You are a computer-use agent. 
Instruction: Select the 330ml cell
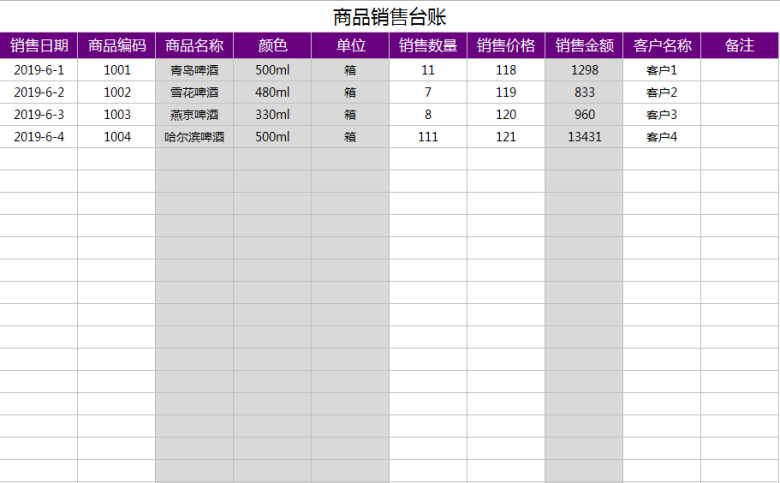pos(273,115)
